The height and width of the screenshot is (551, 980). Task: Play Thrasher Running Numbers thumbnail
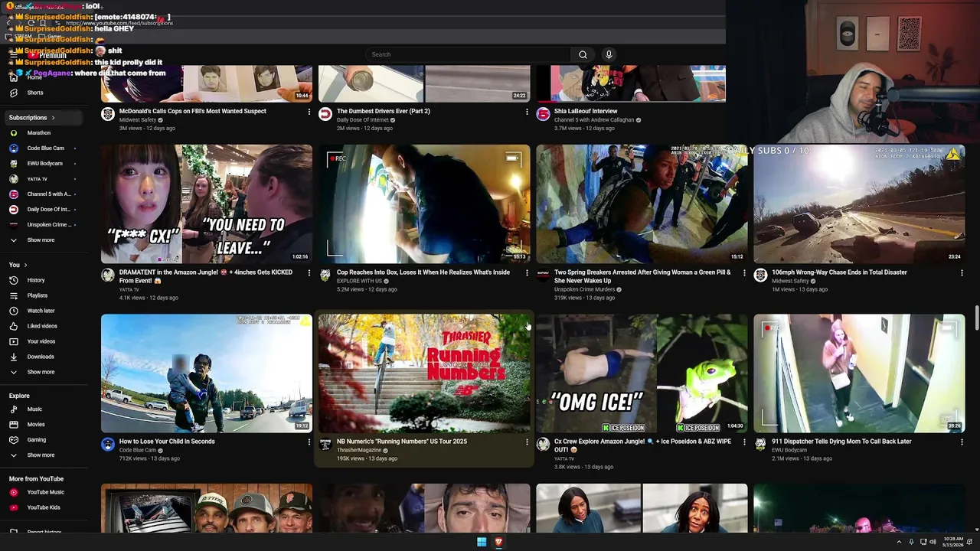pyautogui.click(x=424, y=373)
